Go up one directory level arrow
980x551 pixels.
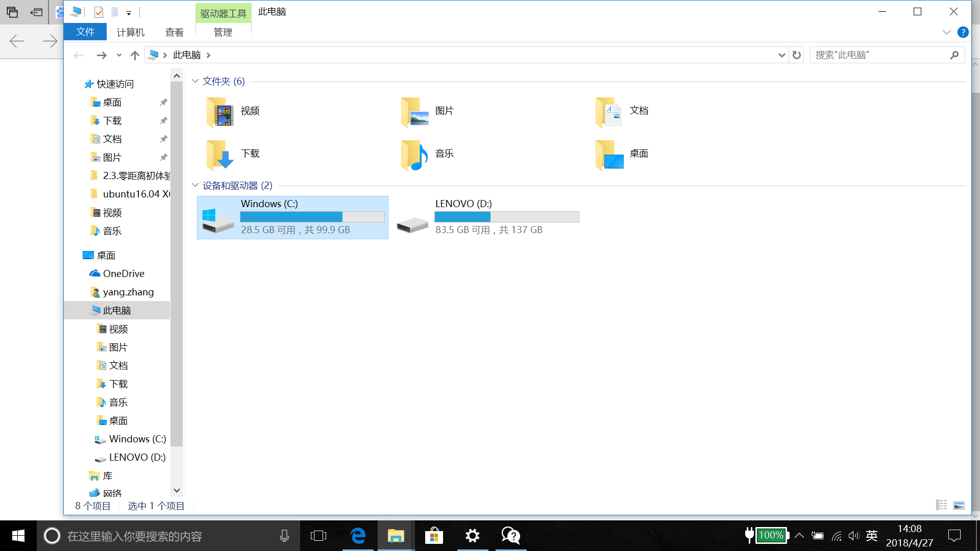135,55
